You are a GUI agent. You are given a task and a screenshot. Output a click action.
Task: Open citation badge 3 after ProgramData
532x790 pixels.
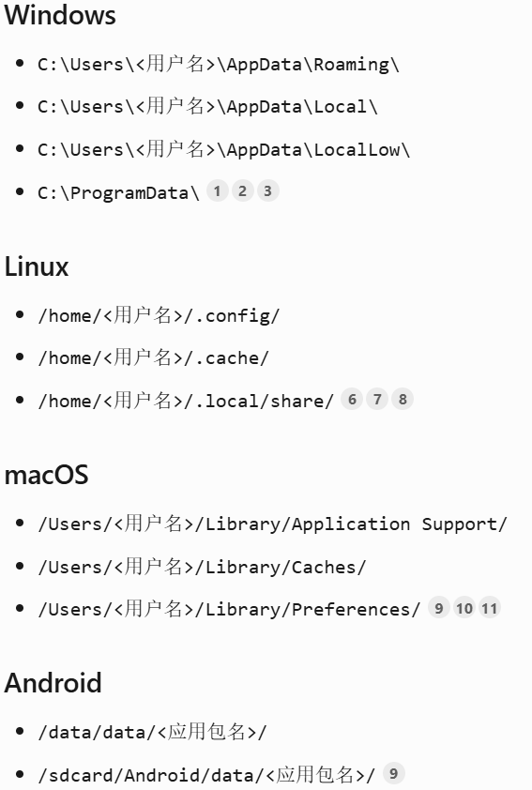[x=268, y=191]
